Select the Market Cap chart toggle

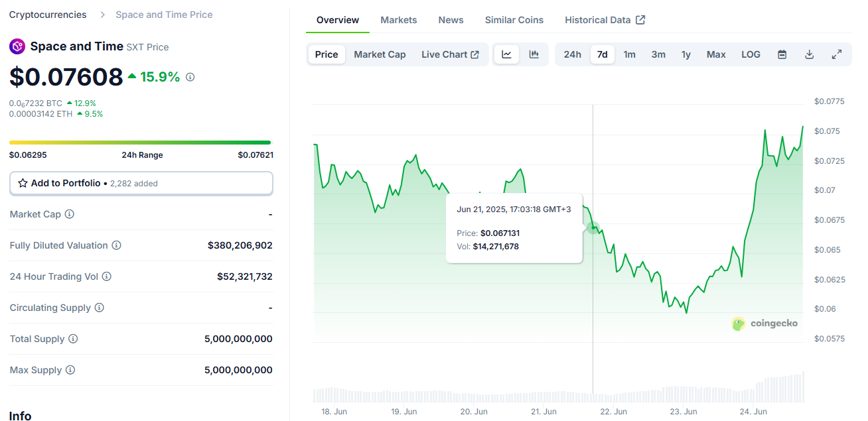pyautogui.click(x=380, y=54)
